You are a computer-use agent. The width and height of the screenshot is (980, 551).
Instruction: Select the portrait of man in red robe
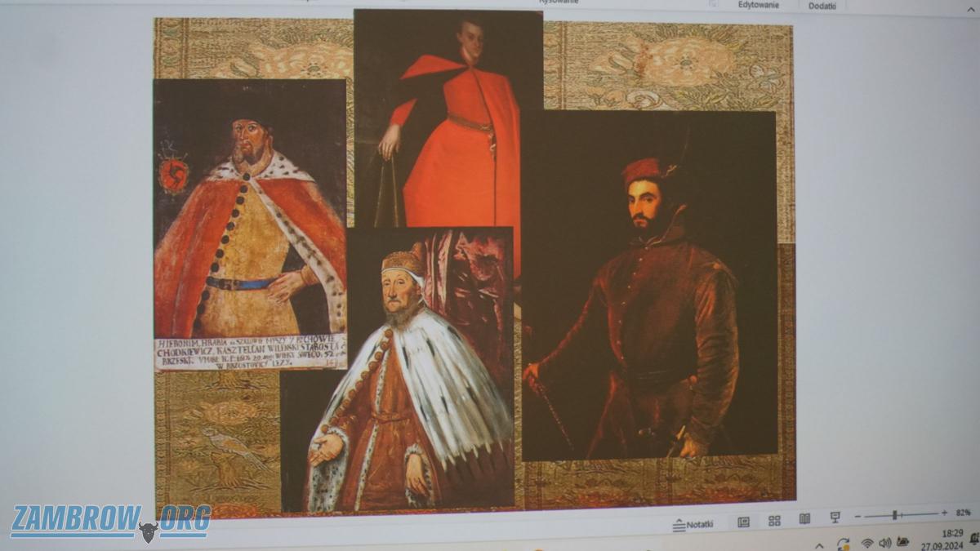(448, 118)
